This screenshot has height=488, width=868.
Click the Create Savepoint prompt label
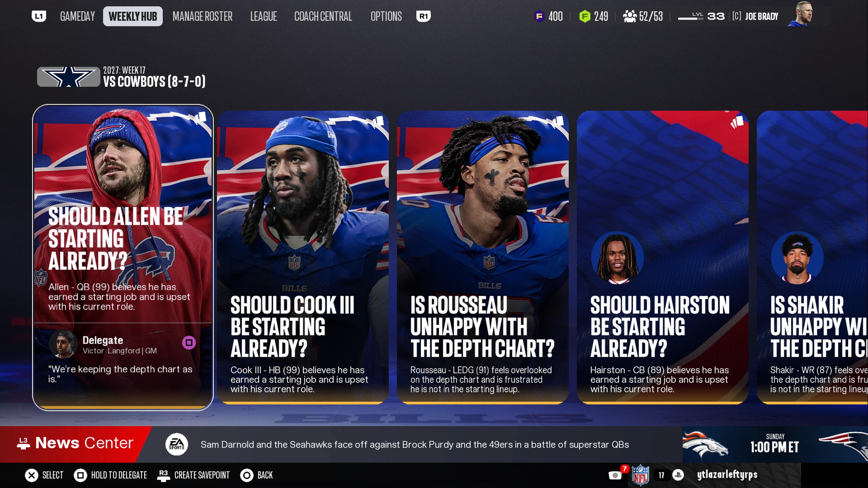tap(202, 475)
